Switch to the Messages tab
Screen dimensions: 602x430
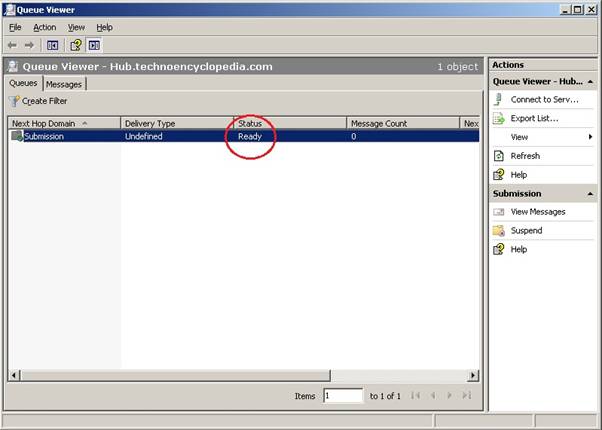[64, 84]
